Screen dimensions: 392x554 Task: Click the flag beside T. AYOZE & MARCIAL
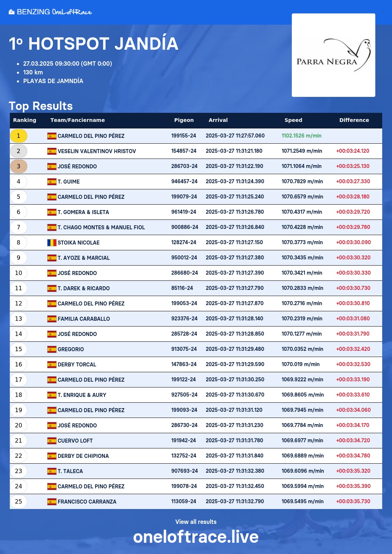click(52, 258)
